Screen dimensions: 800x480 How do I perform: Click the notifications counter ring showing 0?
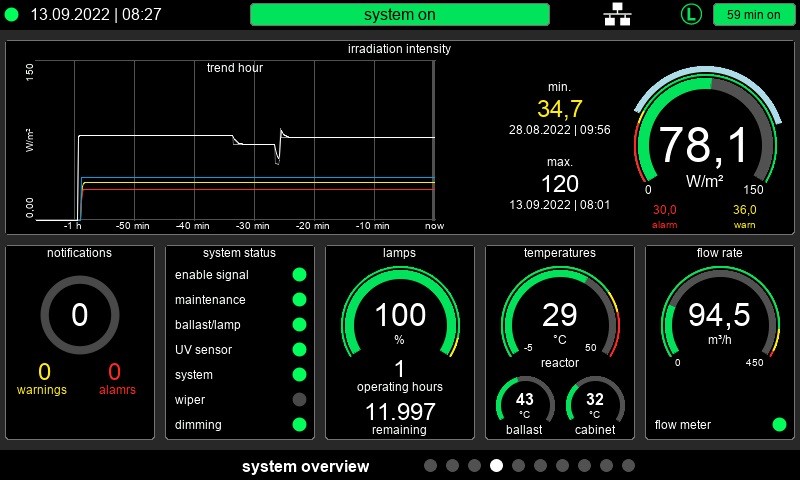point(80,315)
